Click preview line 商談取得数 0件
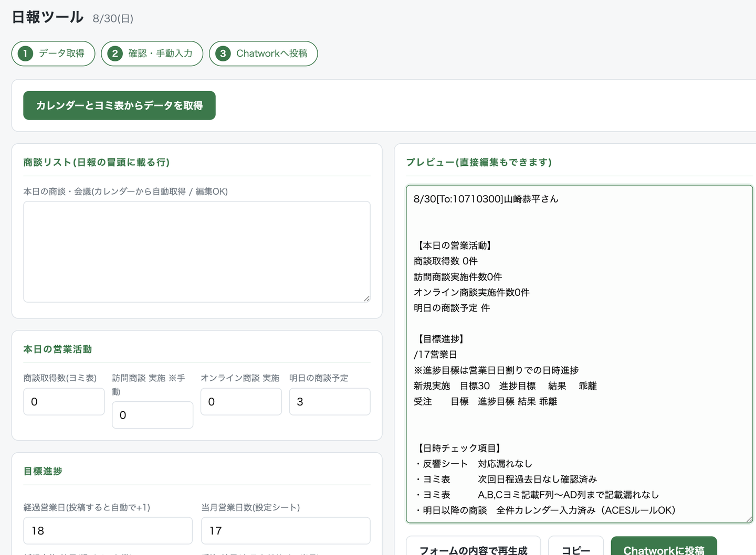This screenshot has width=756, height=555. tap(446, 261)
